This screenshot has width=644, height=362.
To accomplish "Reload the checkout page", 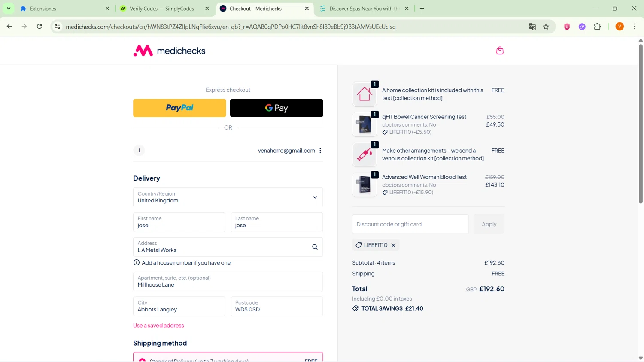I will pyautogui.click(x=39, y=27).
